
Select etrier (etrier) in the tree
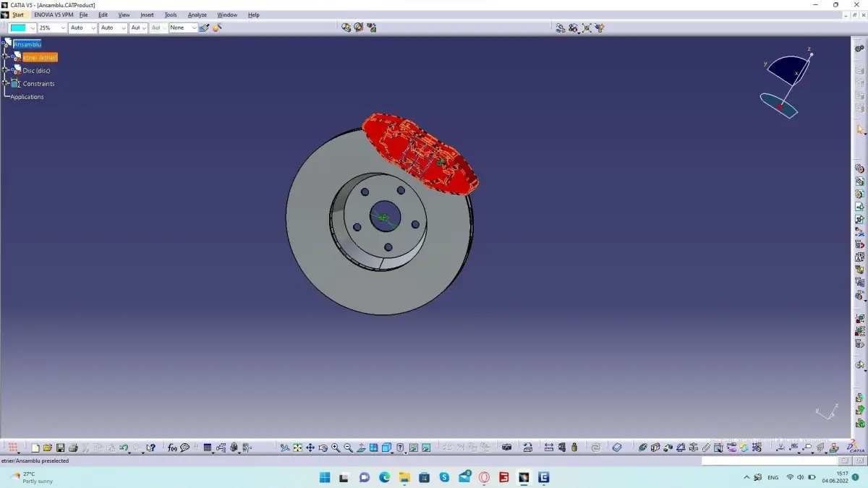[x=40, y=57]
